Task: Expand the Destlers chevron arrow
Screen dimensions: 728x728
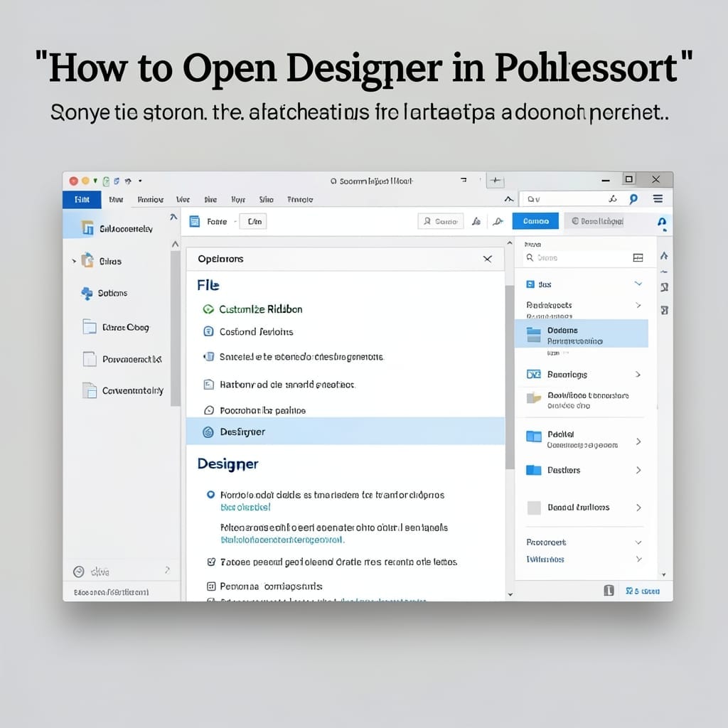Action: (638, 470)
